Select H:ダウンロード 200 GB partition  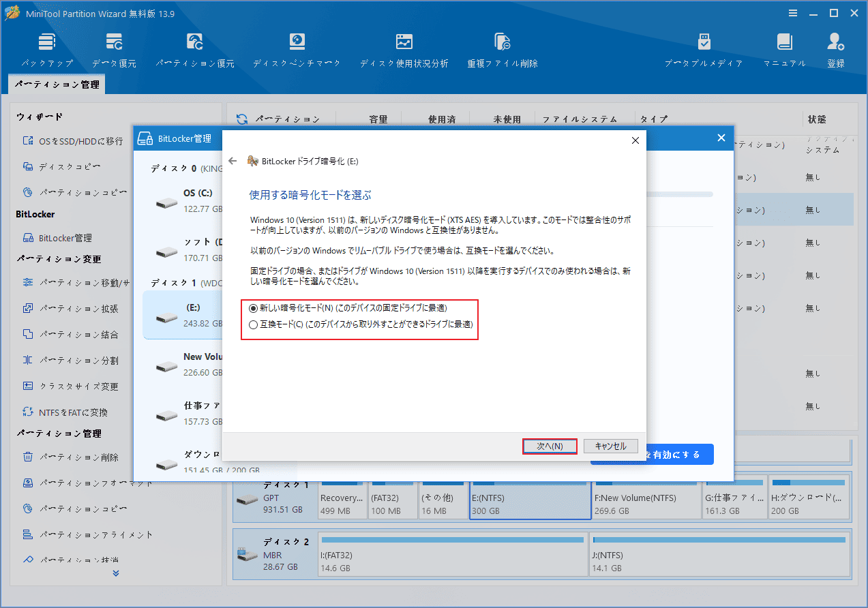point(809,497)
